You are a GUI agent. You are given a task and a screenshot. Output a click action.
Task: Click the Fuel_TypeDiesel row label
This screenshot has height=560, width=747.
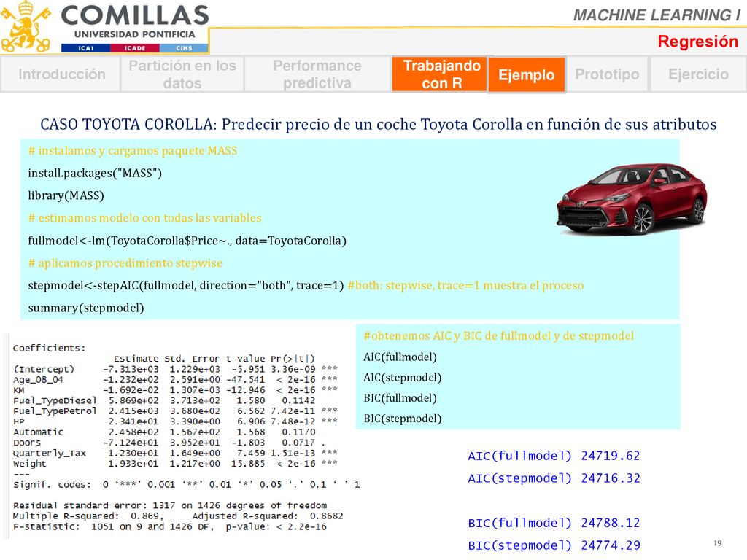click(54, 400)
